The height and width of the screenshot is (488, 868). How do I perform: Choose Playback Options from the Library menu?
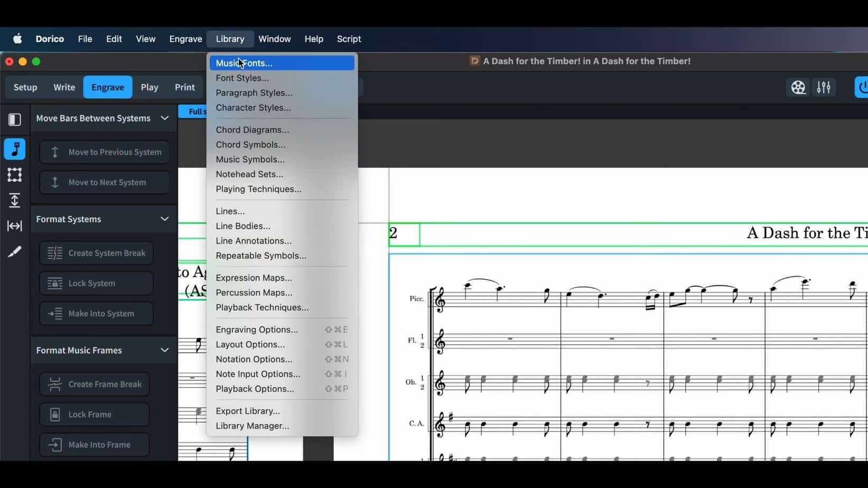[x=255, y=389]
